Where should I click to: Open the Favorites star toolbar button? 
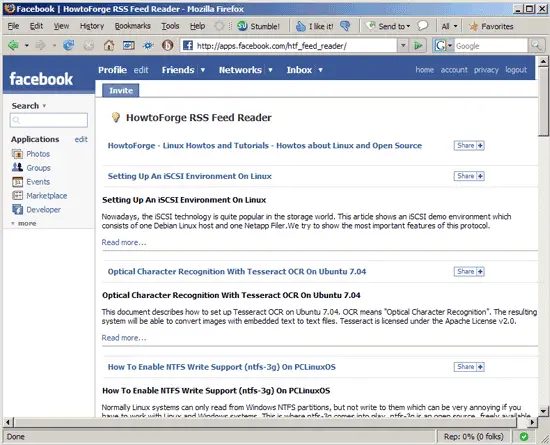(x=491, y=26)
